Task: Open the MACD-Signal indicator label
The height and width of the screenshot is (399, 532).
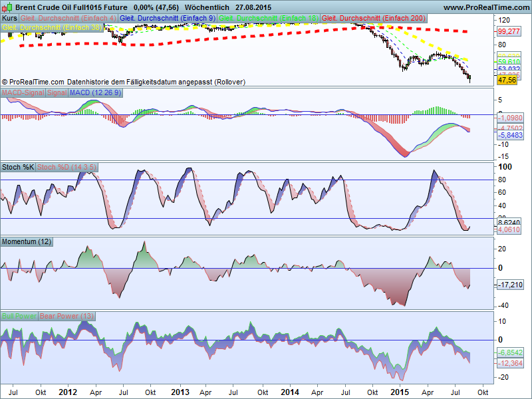Action: coord(23,92)
